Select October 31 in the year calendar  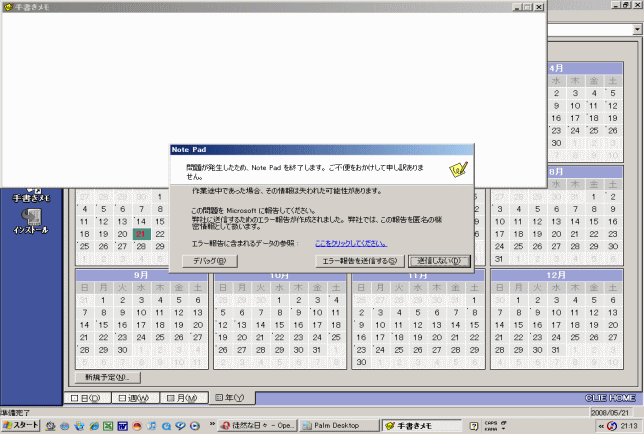pyautogui.click(x=317, y=350)
